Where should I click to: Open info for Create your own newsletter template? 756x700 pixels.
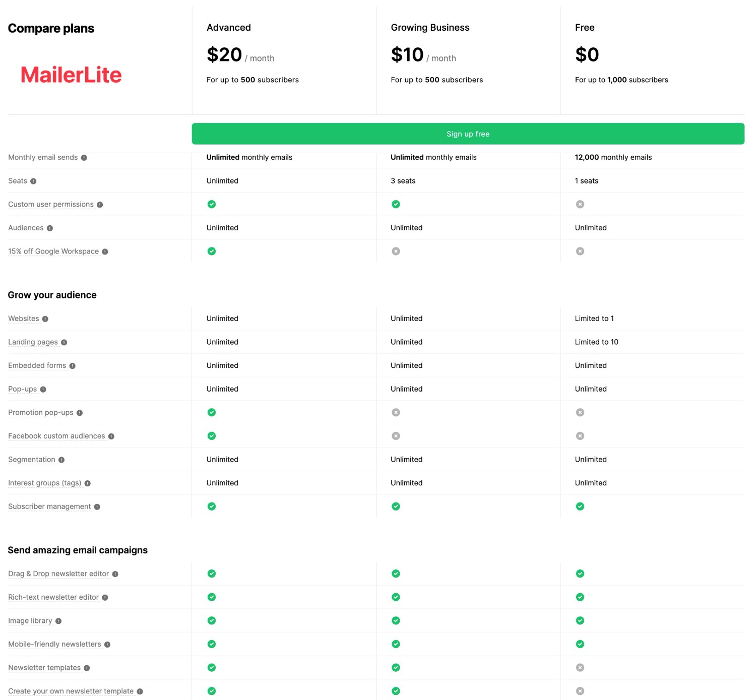click(140, 692)
